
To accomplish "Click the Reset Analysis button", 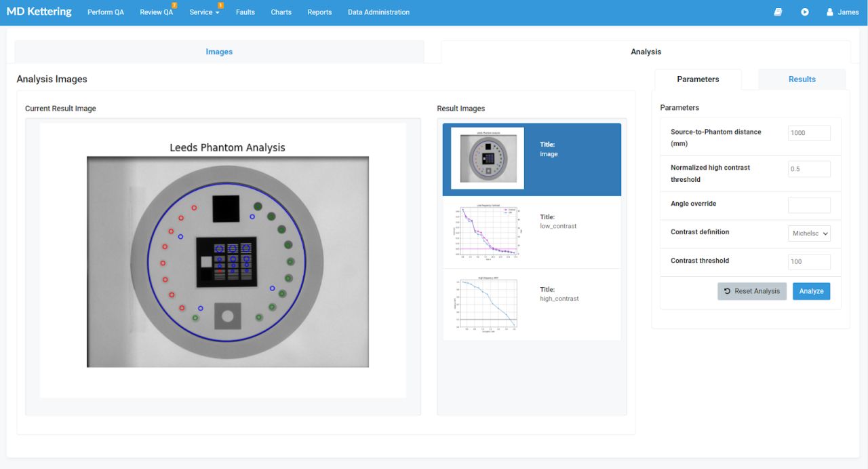I will (x=751, y=291).
